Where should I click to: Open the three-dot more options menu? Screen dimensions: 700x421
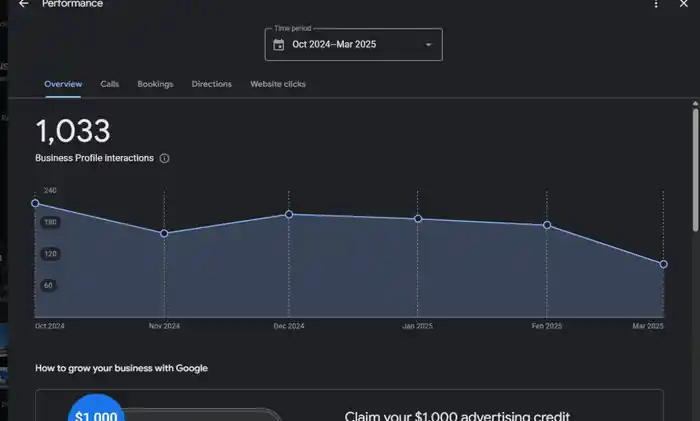[x=656, y=4]
